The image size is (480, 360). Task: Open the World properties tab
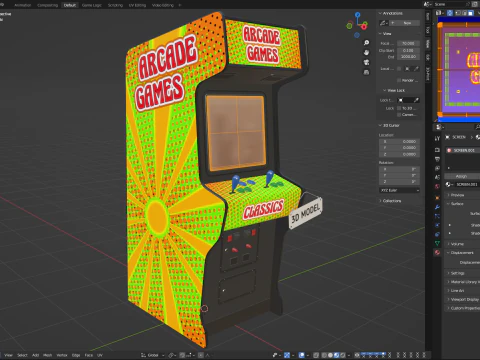437,186
